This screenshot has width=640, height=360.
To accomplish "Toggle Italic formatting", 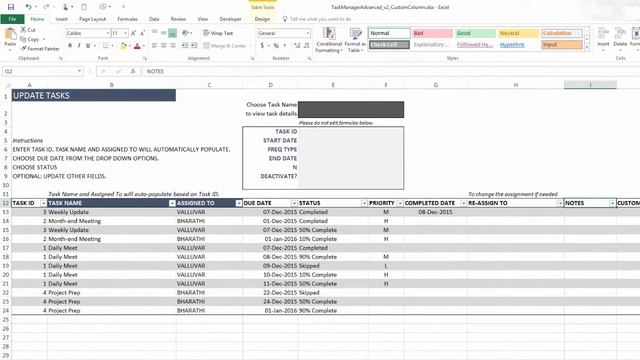I will click(79, 45).
